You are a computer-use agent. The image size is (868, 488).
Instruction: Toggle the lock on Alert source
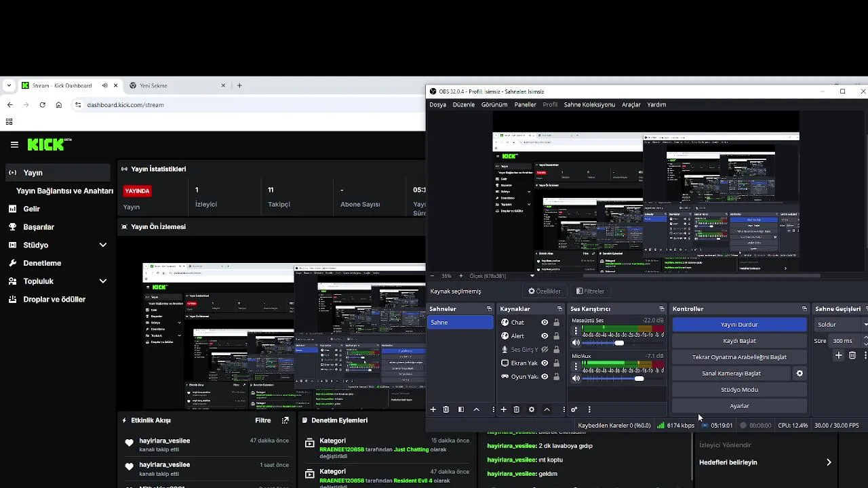557,336
